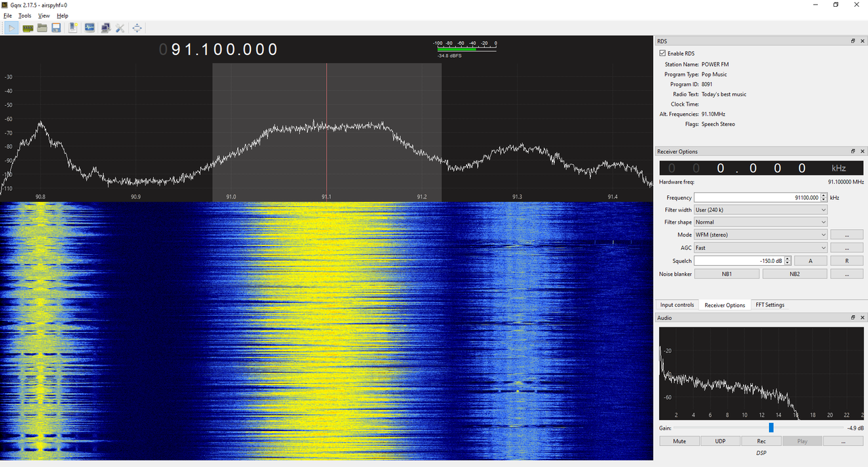
Task: Select the Receiver Options tab
Action: point(725,305)
